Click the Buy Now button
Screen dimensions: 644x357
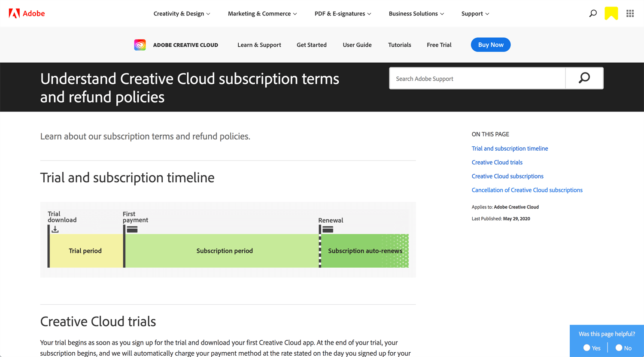point(491,45)
